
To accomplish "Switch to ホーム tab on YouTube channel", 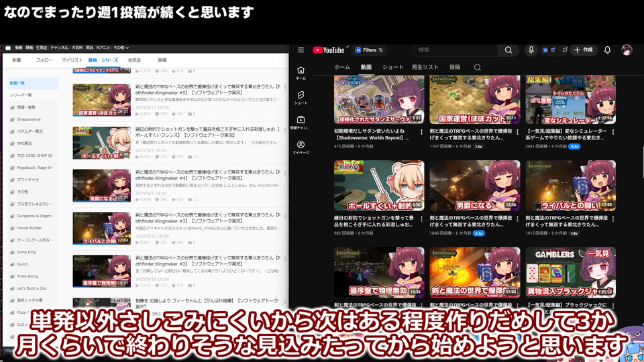I will click(x=341, y=67).
